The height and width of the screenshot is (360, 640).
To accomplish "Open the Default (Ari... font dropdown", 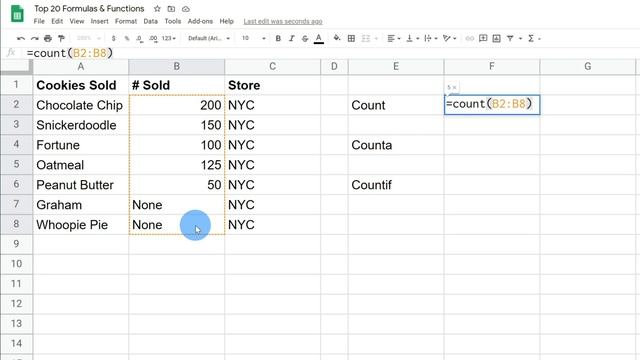I will click(x=209, y=38).
